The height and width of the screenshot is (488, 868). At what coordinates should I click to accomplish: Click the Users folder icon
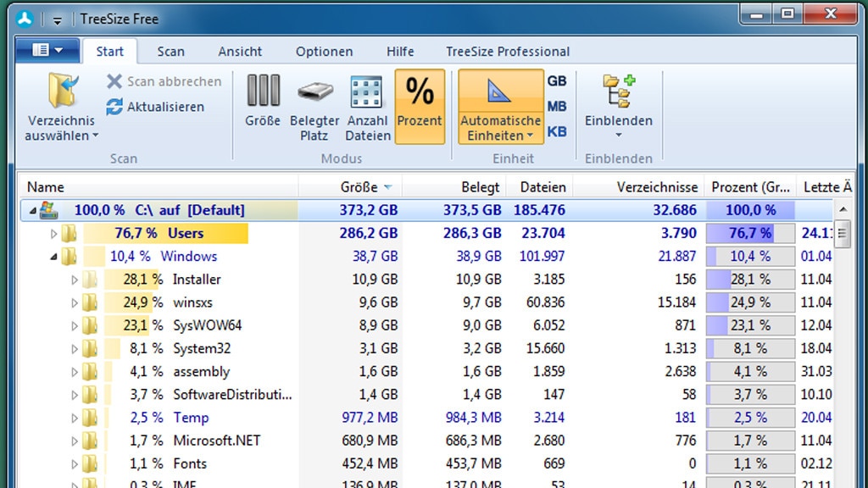pos(69,234)
